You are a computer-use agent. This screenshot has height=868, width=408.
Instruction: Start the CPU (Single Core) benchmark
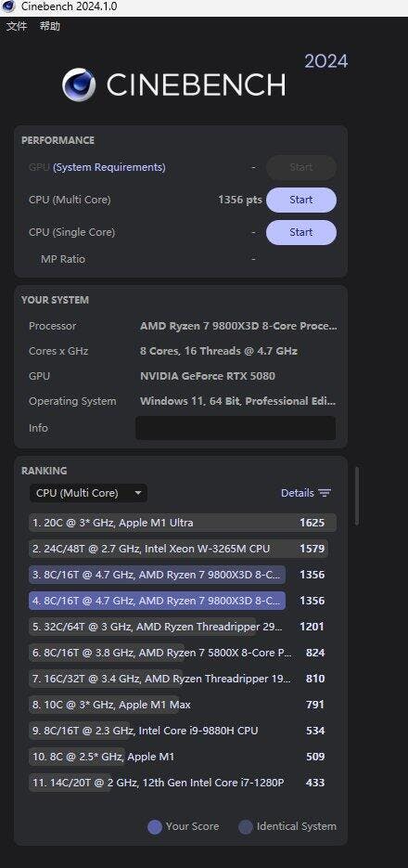point(300,232)
